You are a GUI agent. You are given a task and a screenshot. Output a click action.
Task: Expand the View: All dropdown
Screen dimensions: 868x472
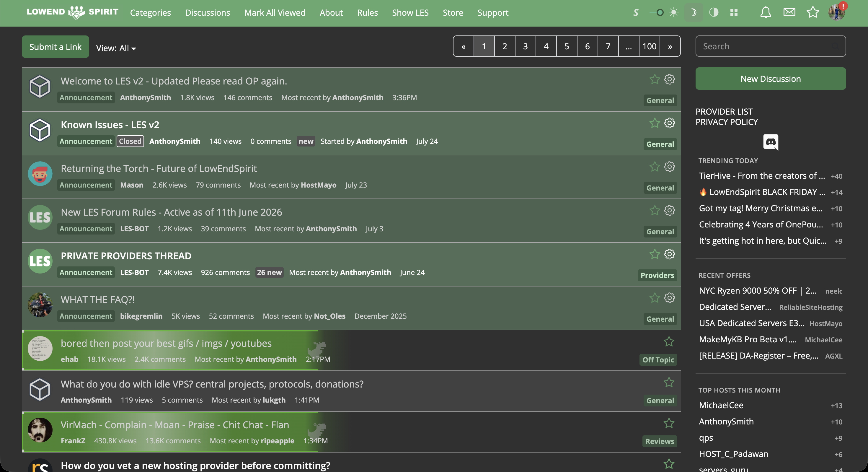pos(116,48)
